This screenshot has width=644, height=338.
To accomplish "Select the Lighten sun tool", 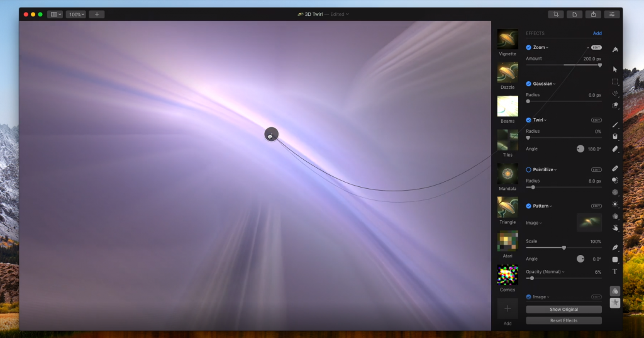I will (615, 204).
